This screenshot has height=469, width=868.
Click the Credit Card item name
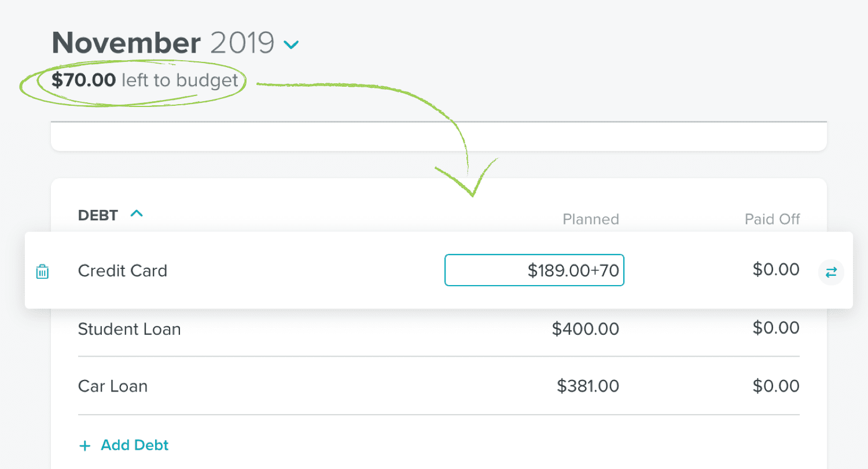pos(123,271)
